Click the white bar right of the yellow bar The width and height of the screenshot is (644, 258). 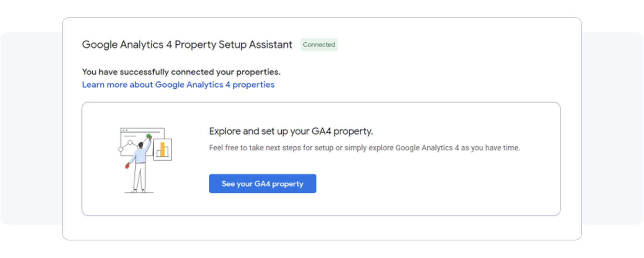(x=167, y=151)
